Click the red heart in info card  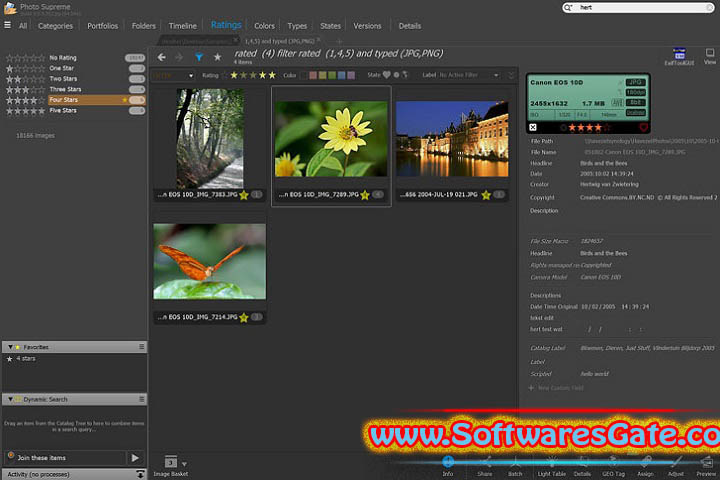point(643,127)
